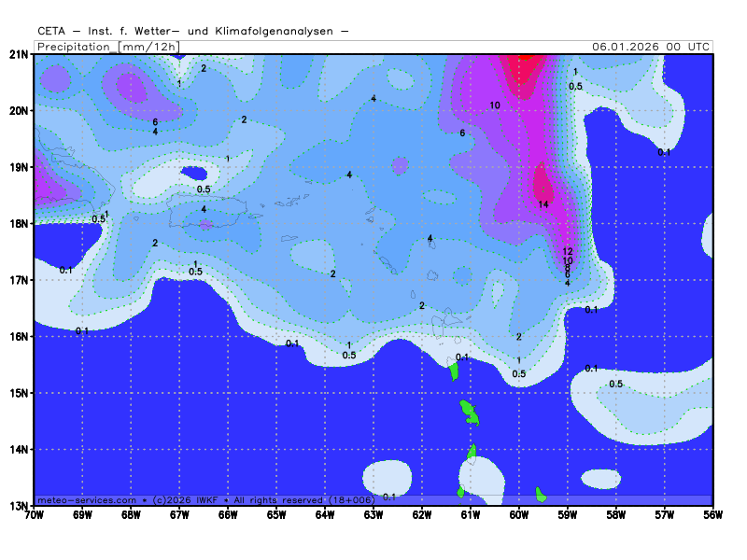747x560 pixels.
Task: Click the 0.5 contour label near 58W
Action: (x=615, y=384)
